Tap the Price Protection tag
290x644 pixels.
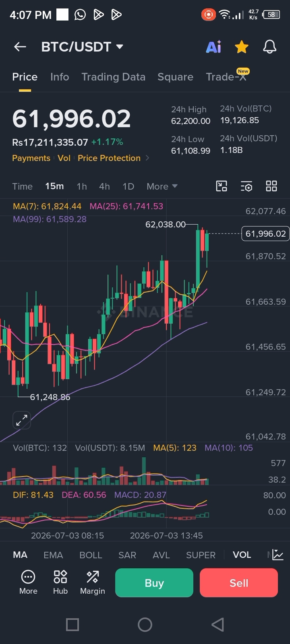(x=109, y=158)
